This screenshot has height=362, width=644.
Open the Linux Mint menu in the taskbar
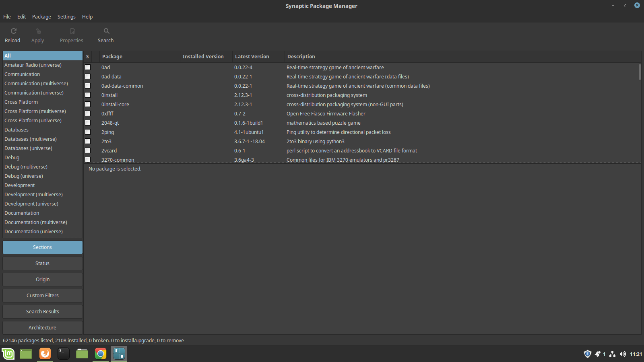click(8, 354)
